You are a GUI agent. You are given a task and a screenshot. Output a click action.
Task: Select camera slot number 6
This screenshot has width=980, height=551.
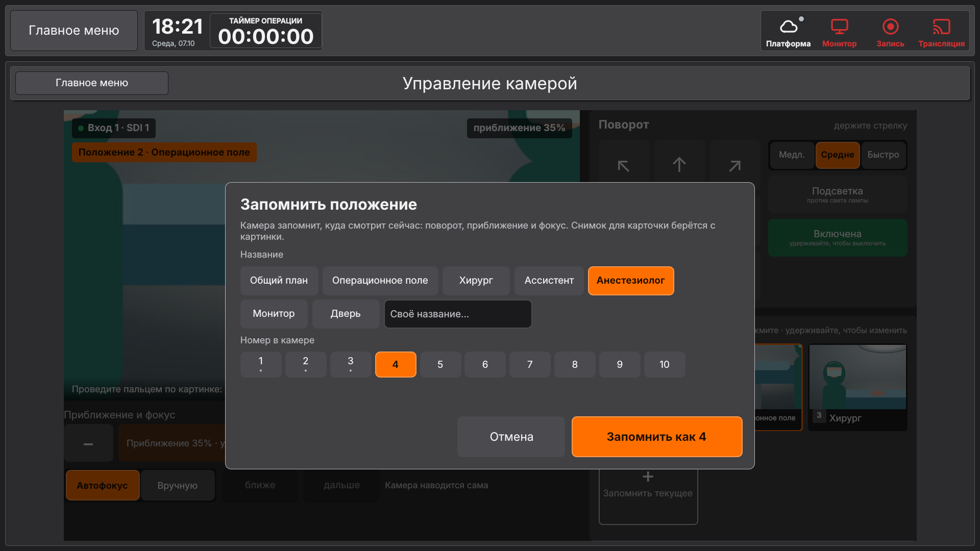point(485,364)
